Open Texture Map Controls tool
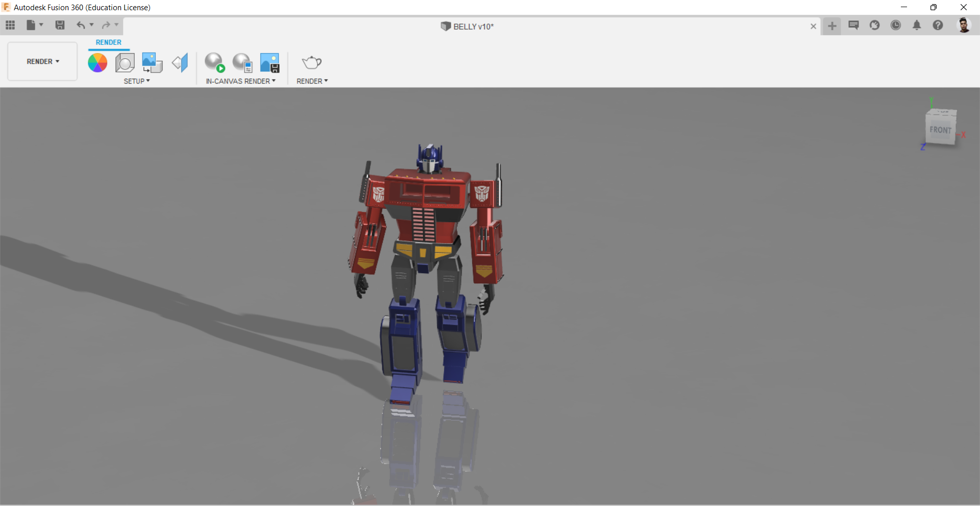Image resolution: width=980 pixels, height=506 pixels. click(x=180, y=63)
